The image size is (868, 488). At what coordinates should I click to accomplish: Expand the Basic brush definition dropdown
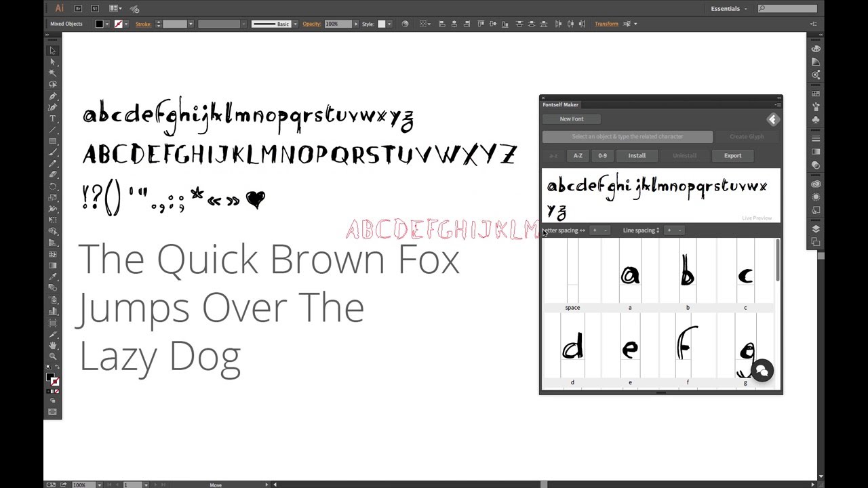click(295, 24)
